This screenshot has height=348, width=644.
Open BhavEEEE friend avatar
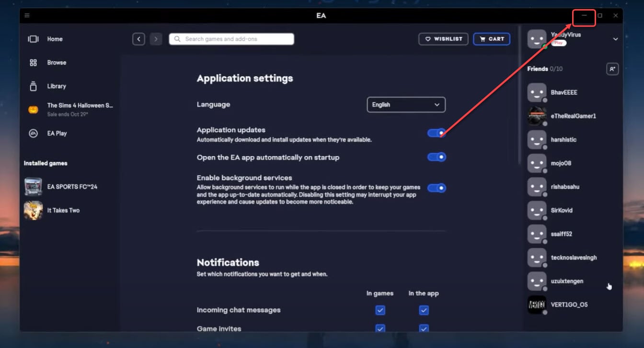click(537, 92)
